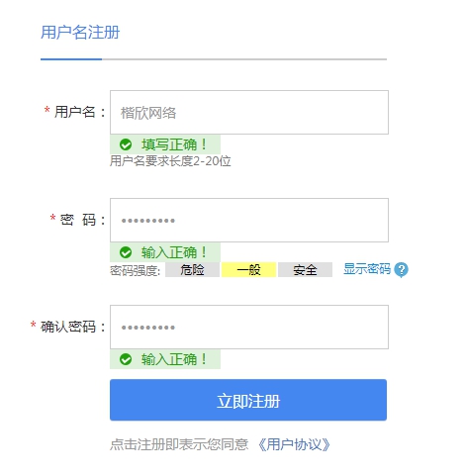Focus the 用户名 input field
Image resolution: width=466 pixels, height=476 pixels.
tap(249, 112)
